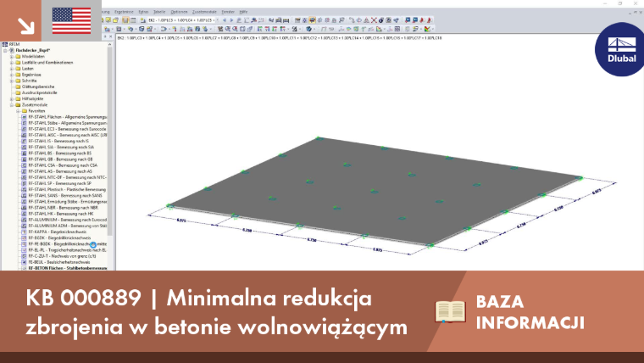Open the Zusatzmodule menu
Screen dimensions: 644x363
click(x=204, y=12)
